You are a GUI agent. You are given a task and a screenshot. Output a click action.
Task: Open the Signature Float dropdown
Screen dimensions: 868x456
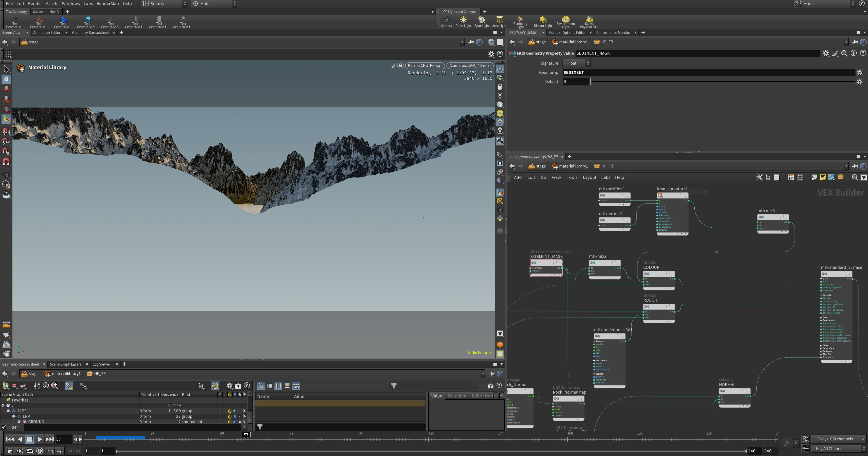(576, 63)
